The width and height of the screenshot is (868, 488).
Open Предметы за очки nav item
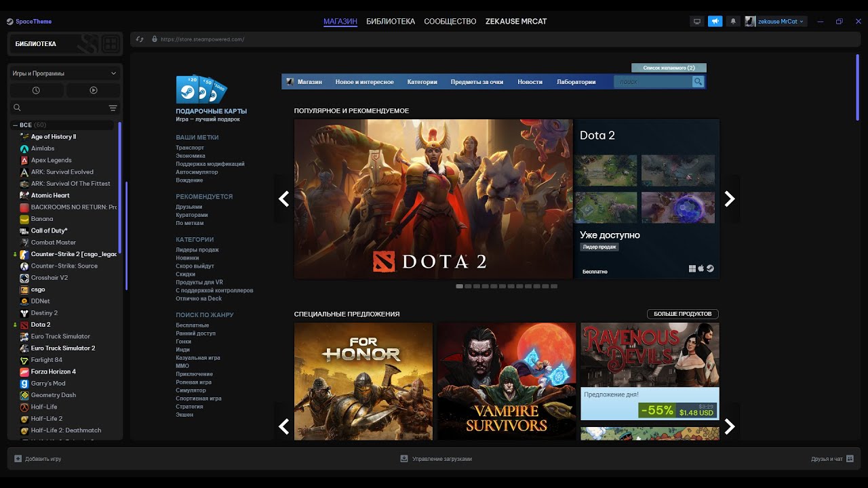[477, 82]
